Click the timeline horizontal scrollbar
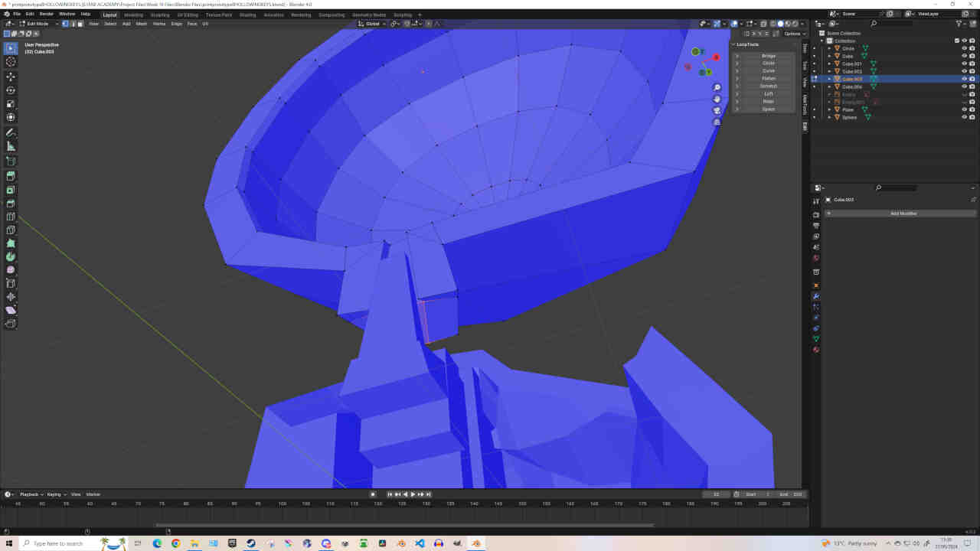Viewport: 980px width, 551px height. [404, 525]
